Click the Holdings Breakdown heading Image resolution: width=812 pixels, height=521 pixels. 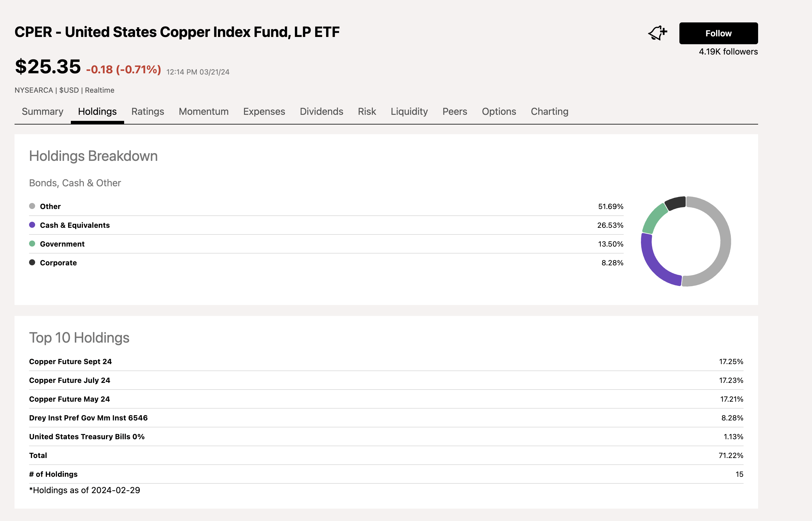93,156
